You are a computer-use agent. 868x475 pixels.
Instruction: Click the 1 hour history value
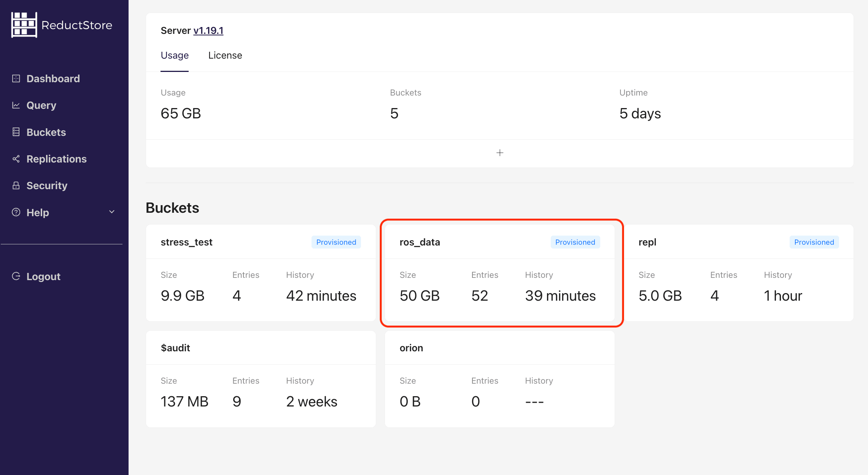click(783, 296)
